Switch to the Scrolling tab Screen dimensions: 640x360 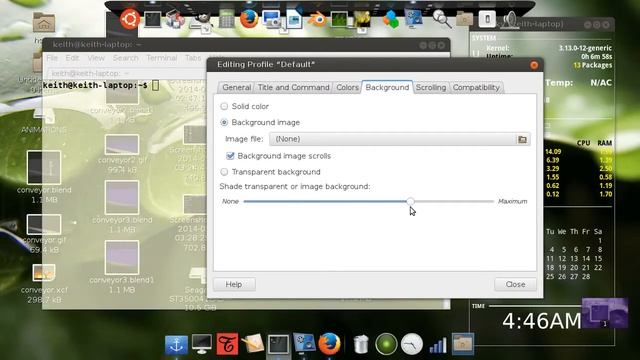[x=431, y=87]
